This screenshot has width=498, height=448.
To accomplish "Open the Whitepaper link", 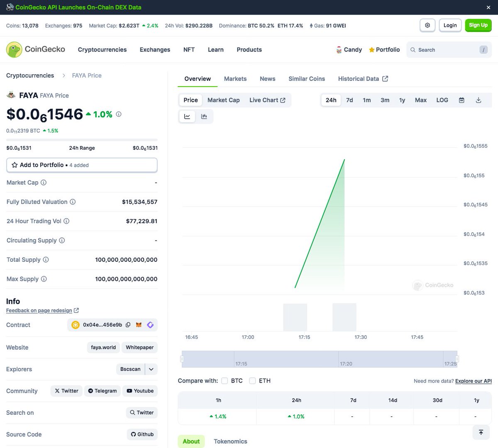I will (140, 348).
